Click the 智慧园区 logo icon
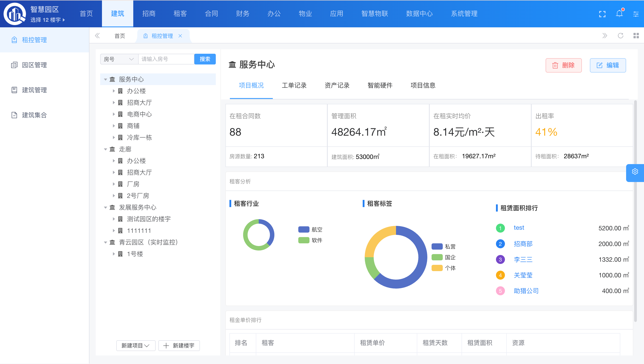Screen dimensions: 644x364 pyautogui.click(x=15, y=14)
